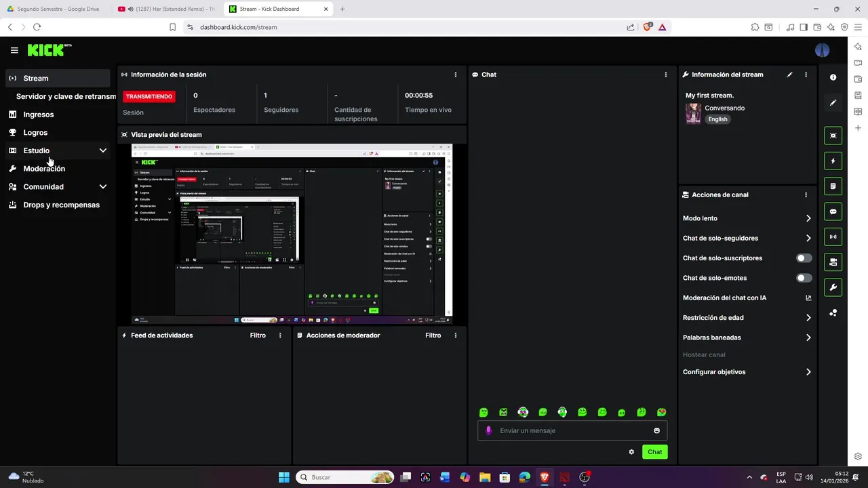
Task: Open the Chat panel three-dot menu
Action: tap(666, 75)
